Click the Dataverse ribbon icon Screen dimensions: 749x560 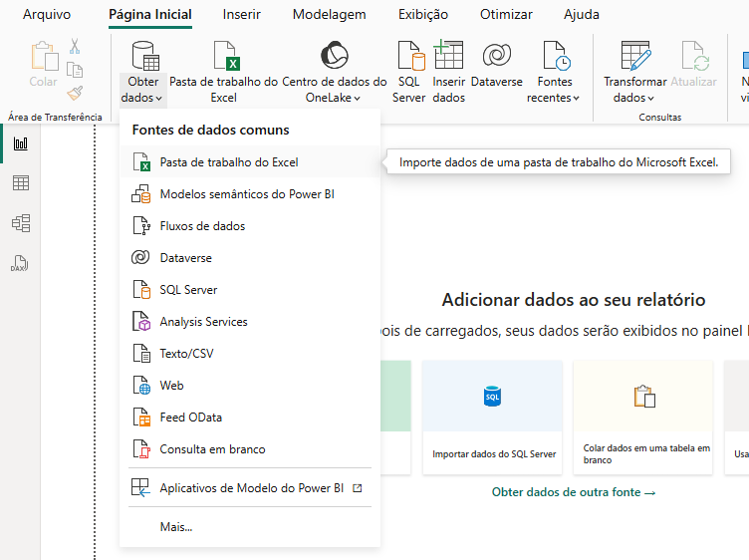point(497,55)
